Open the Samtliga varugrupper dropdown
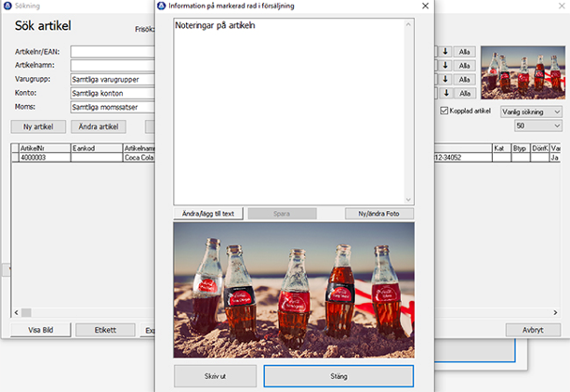The image size is (570, 392). 113,79
